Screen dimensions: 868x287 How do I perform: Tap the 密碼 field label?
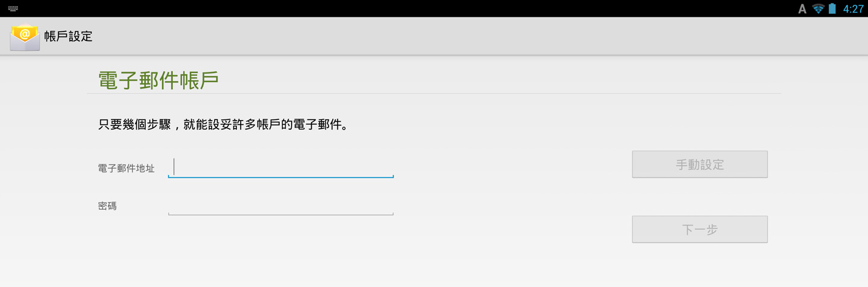tap(107, 206)
